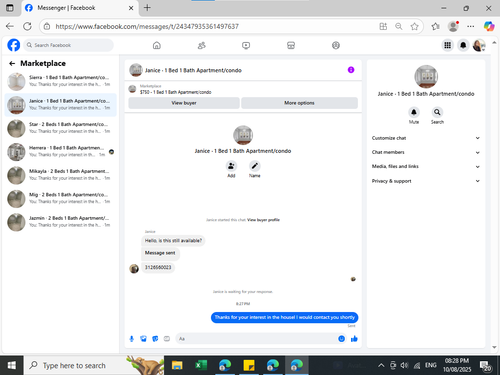
Task: Add this page to browser favorites star
Action: click(x=414, y=26)
